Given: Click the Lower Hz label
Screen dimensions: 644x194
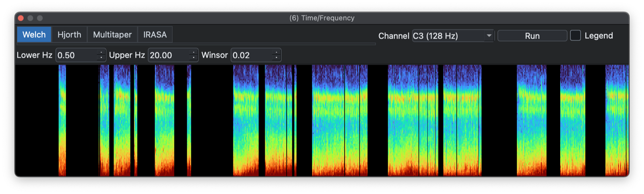Looking at the screenshot, I should [x=35, y=55].
